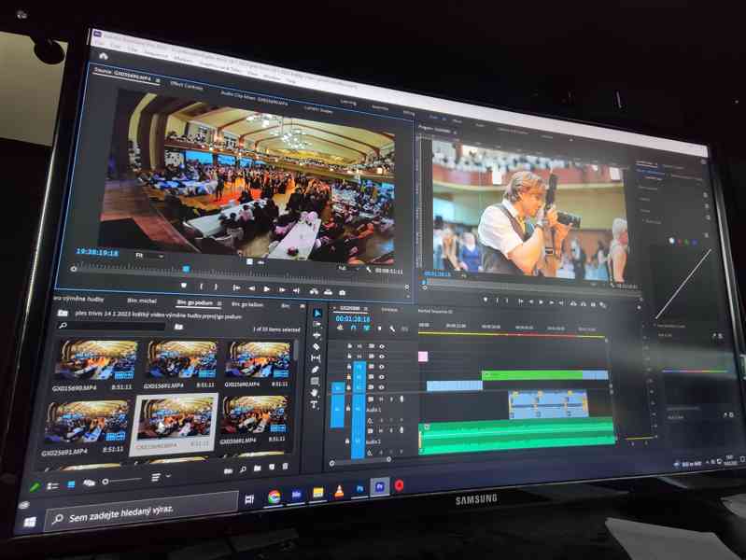746x560 pixels.
Task: Click Clear trash icon in Project panel
Action: click(x=285, y=467)
